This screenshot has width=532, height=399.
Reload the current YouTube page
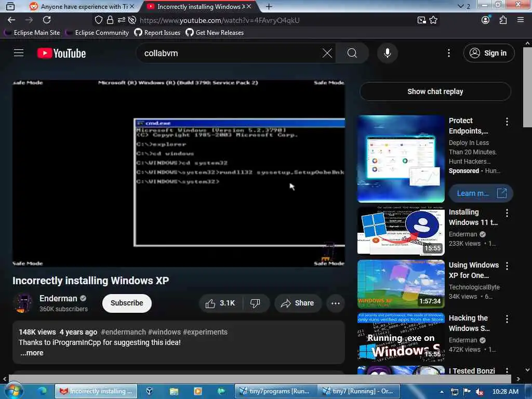tap(47, 20)
